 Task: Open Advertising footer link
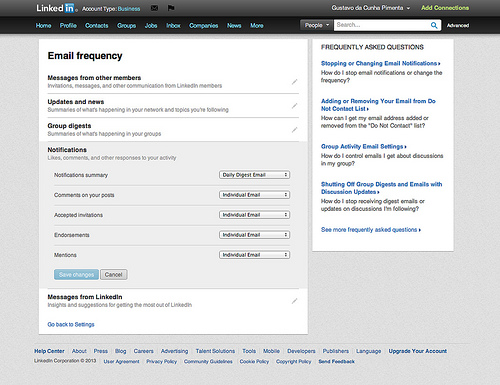(175, 351)
